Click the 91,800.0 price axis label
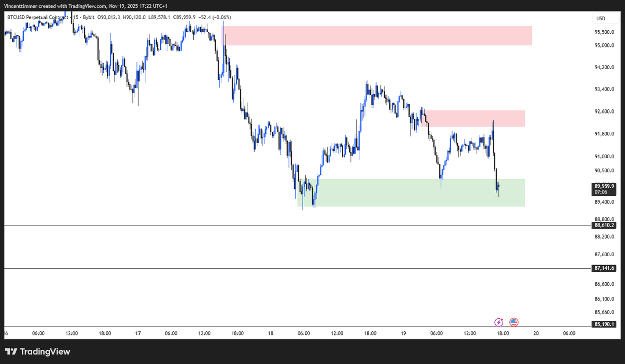Image resolution: width=625 pixels, height=364 pixels. pos(604,134)
